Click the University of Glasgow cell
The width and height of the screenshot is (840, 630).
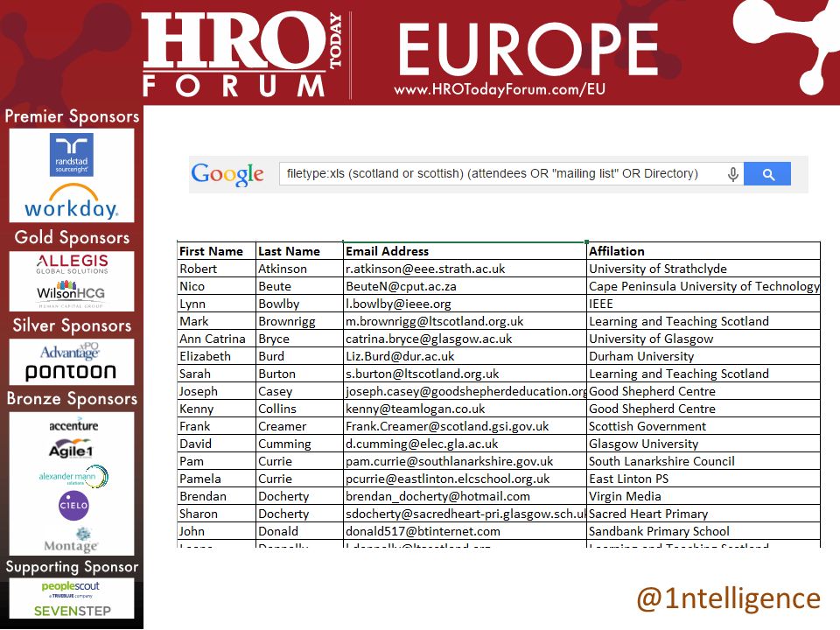click(703, 339)
